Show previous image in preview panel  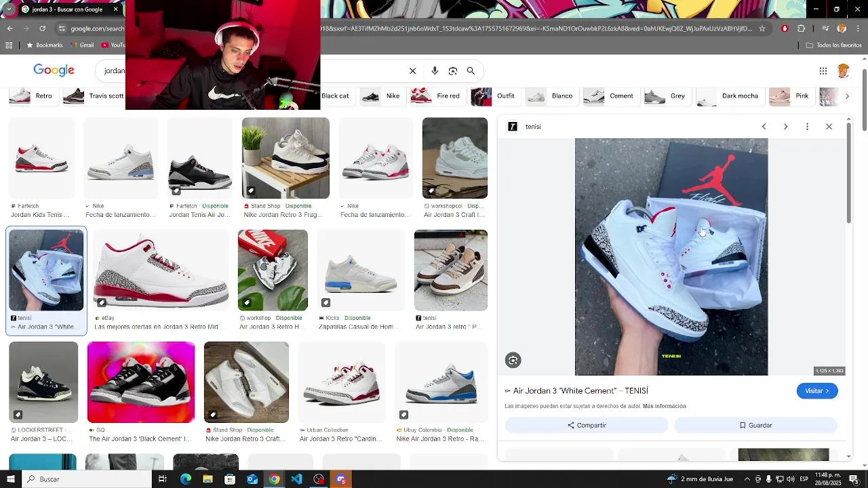(764, 127)
